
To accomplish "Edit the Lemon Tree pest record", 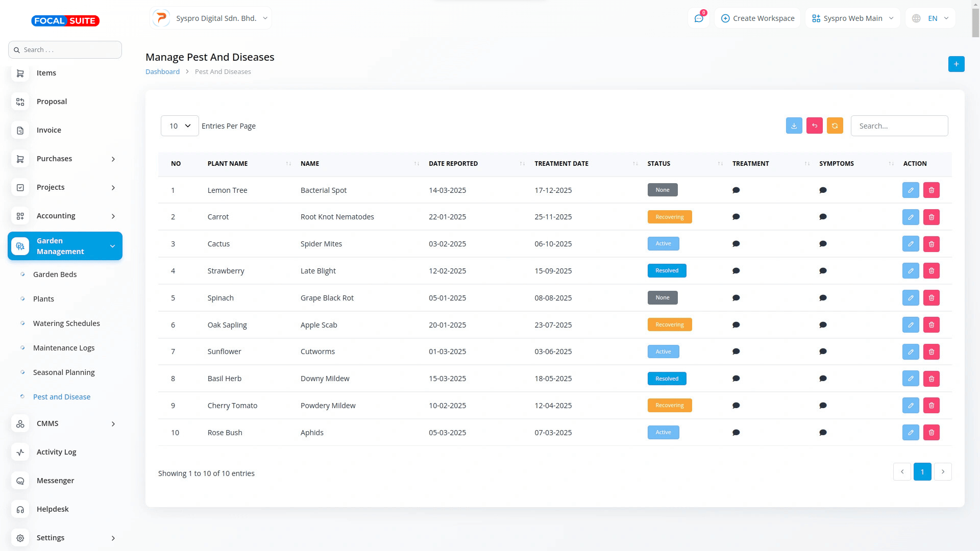I will coord(910,190).
